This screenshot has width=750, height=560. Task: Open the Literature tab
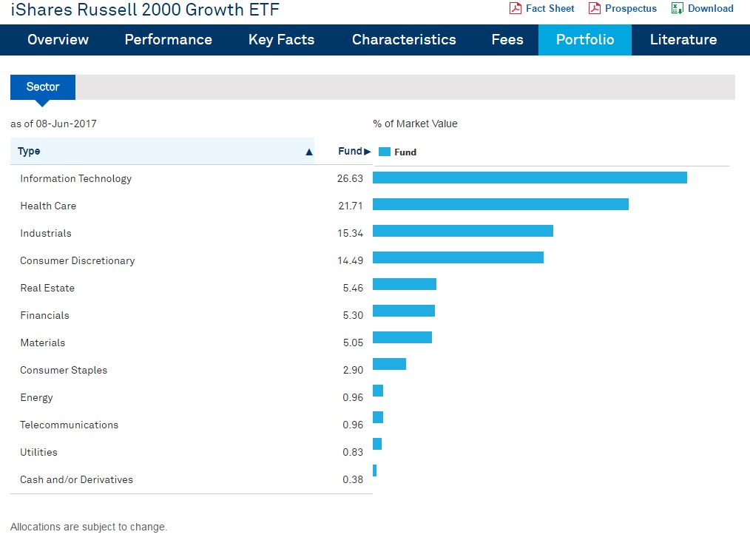tap(683, 40)
